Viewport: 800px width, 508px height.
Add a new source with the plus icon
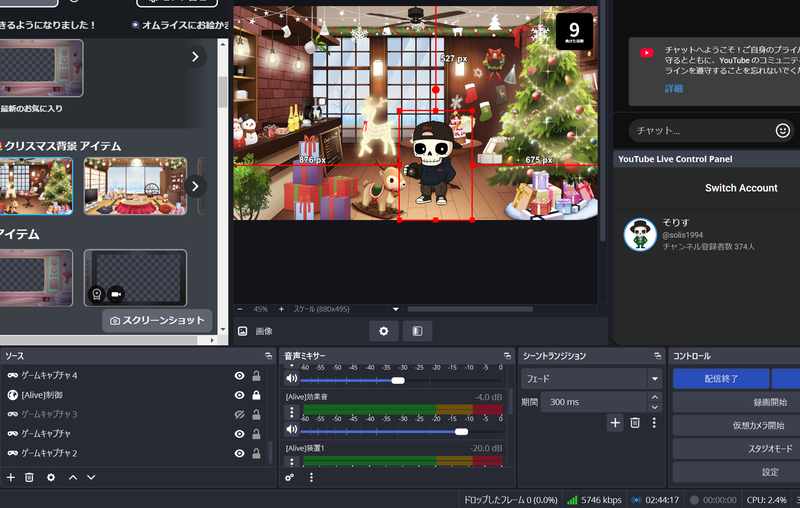pos(11,477)
